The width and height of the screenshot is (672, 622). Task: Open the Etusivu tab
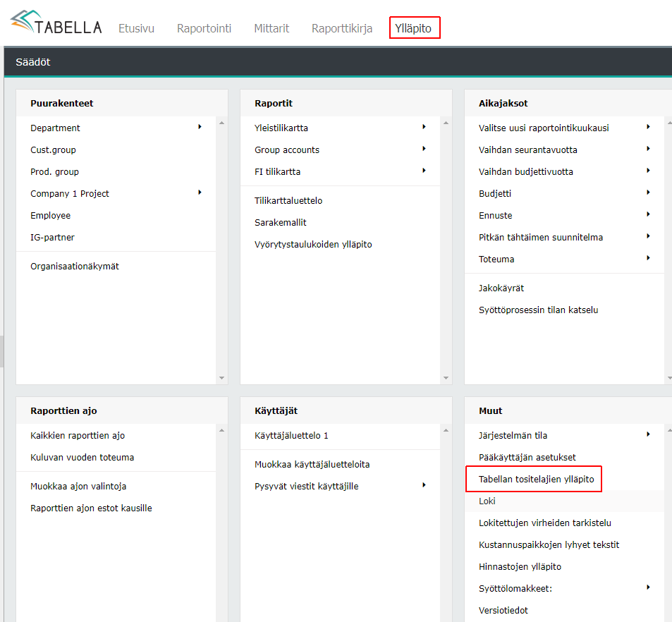click(136, 29)
